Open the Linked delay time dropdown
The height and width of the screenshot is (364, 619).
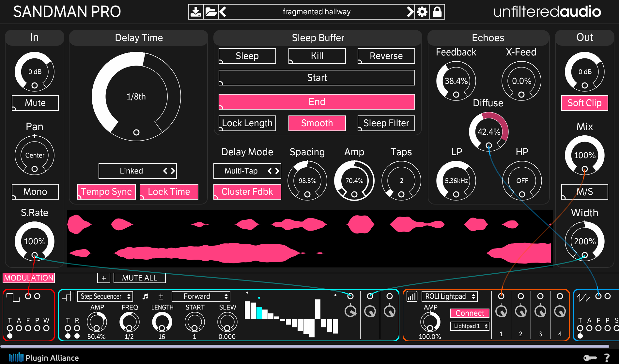(x=138, y=171)
